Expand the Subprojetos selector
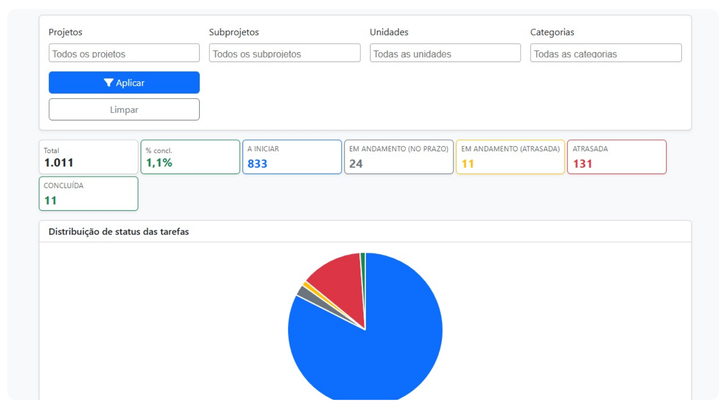The width and height of the screenshot is (726, 409). point(284,53)
